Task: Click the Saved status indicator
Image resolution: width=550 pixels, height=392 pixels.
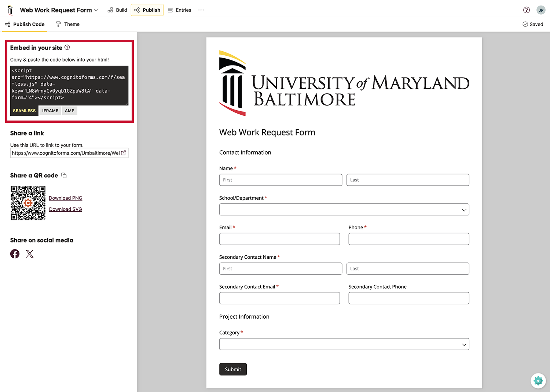Action: pos(533,24)
